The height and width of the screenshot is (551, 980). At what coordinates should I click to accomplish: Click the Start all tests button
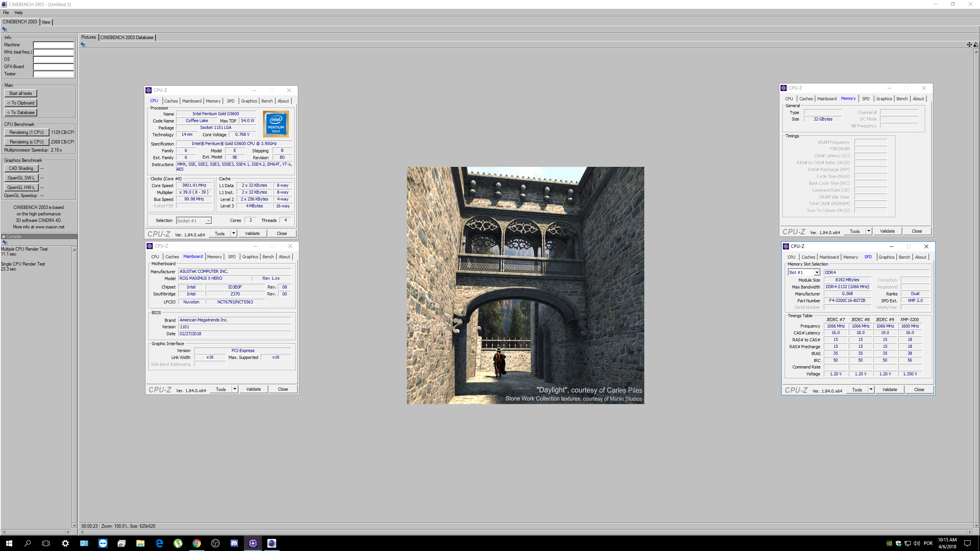click(21, 93)
